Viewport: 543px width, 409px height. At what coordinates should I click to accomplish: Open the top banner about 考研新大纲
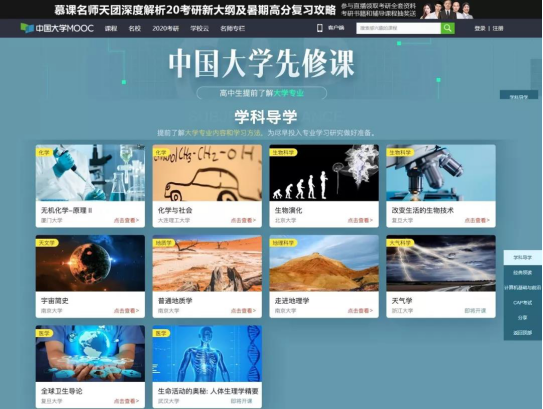[263, 9]
